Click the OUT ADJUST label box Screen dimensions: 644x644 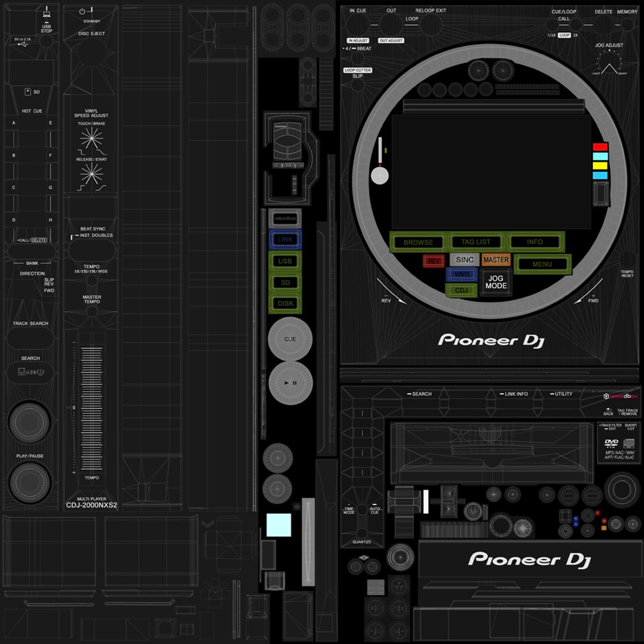(x=391, y=41)
